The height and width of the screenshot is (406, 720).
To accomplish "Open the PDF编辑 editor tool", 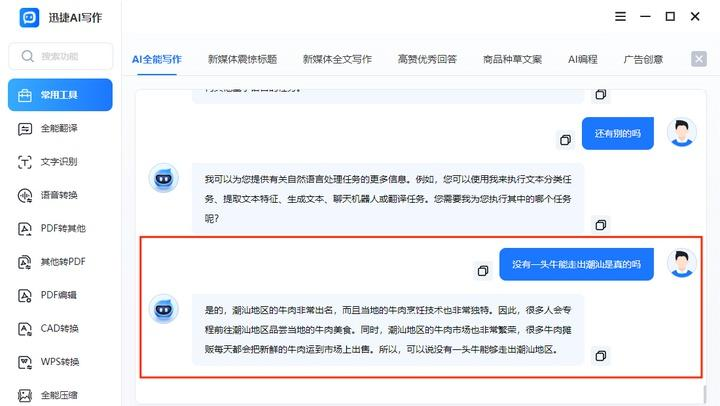I will click(60, 295).
